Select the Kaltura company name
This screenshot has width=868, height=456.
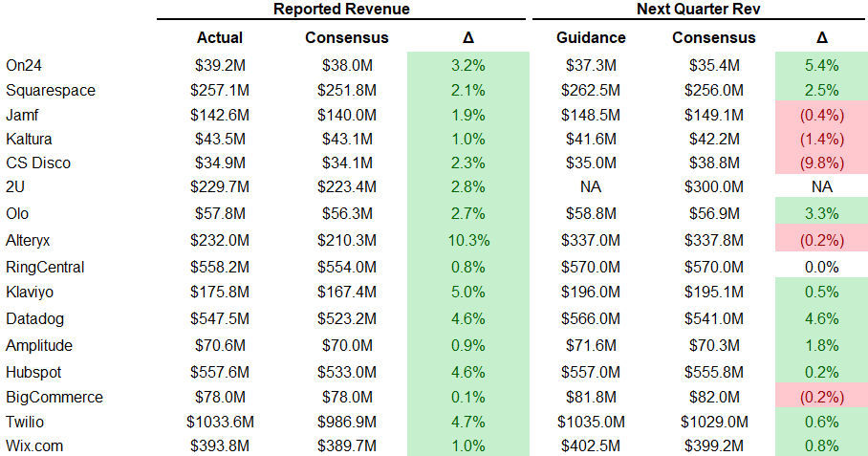point(29,139)
